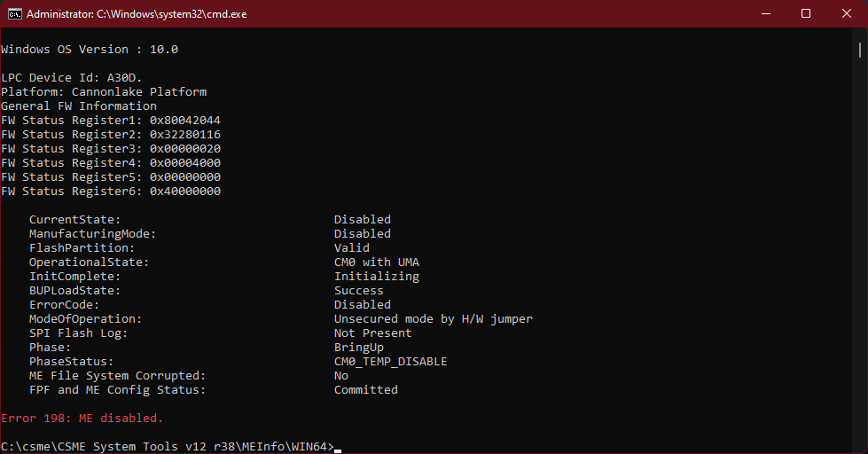Click the 'CM0 with UMA' OperationalState value
This screenshot has width=868, height=454.
point(377,262)
